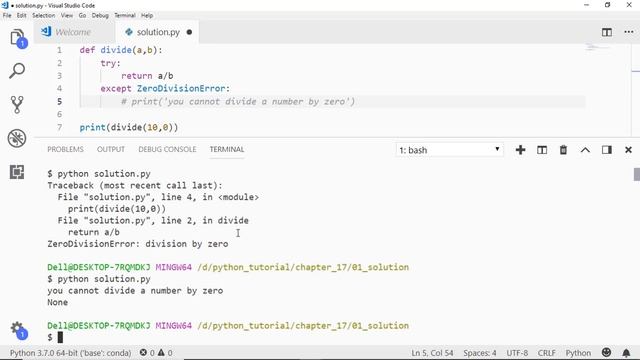Open the Debug menu
Image resolution: width=640 pixels, height=360 pixels.
pos(100,16)
